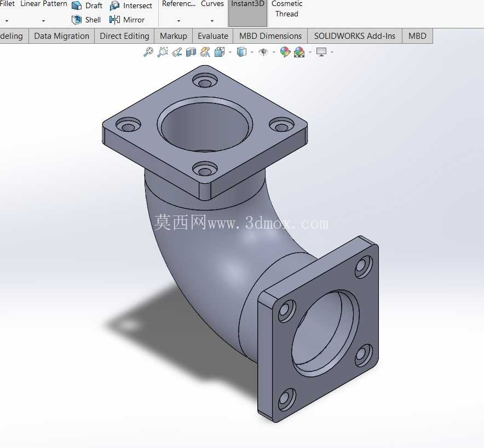Image resolution: width=484 pixels, height=448 pixels.
Task: Open Apply Scene dropdown arrow
Action: point(310,52)
